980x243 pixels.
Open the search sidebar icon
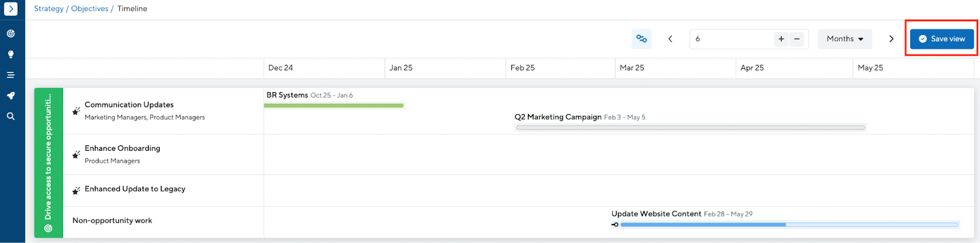(11, 116)
